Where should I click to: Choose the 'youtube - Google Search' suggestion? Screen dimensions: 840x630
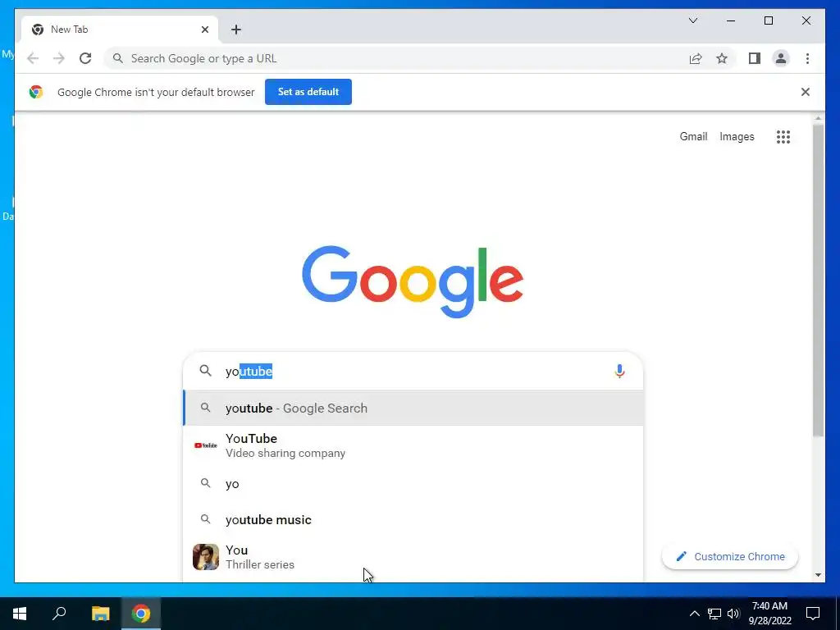[413, 409]
